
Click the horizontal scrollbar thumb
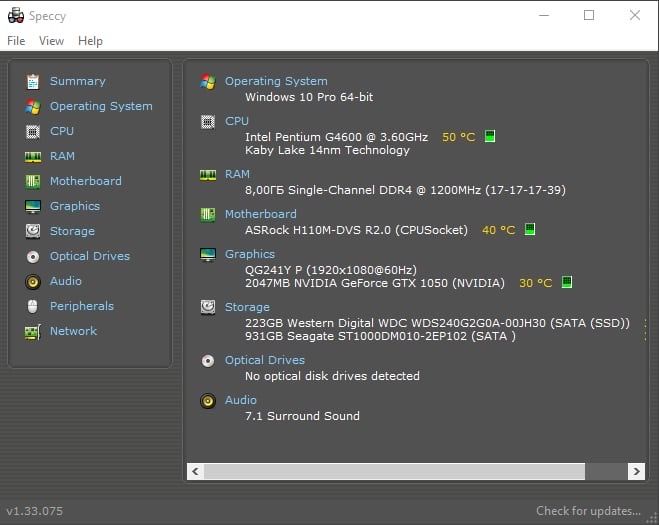[395, 471]
